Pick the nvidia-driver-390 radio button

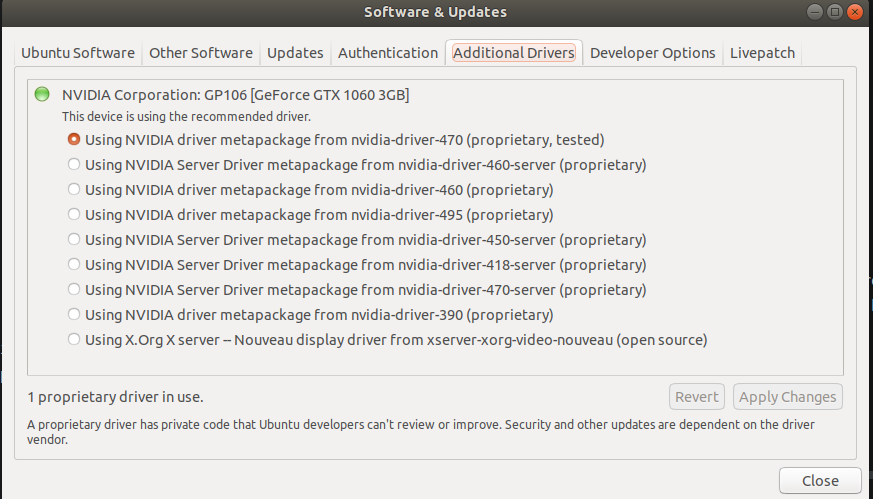coord(74,315)
